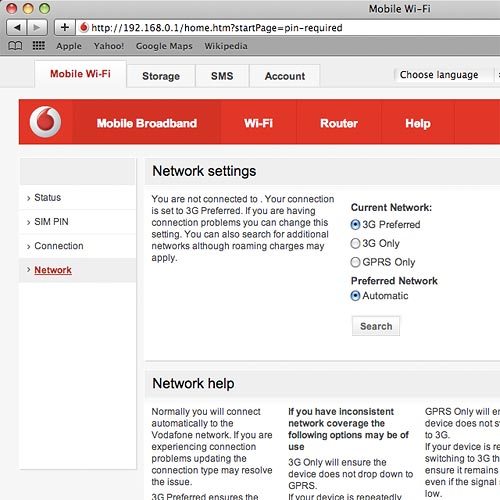
Task: Click the Search networks button
Action: pos(376,326)
